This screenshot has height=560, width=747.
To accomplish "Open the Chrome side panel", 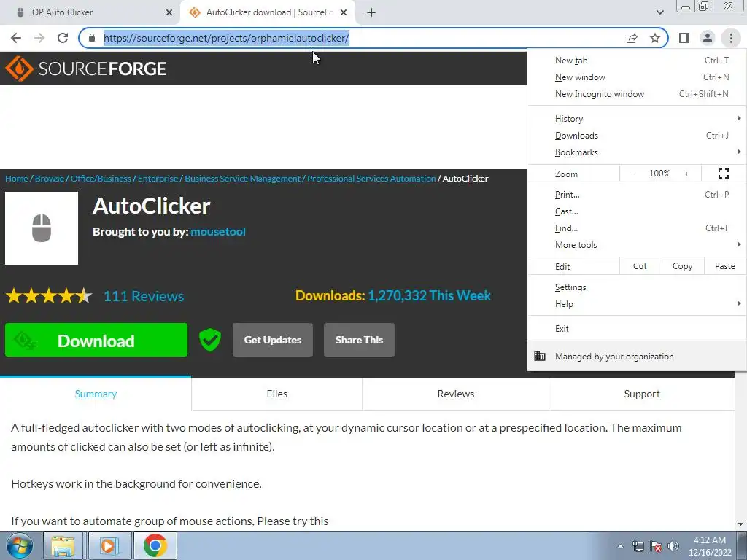I will tap(684, 38).
